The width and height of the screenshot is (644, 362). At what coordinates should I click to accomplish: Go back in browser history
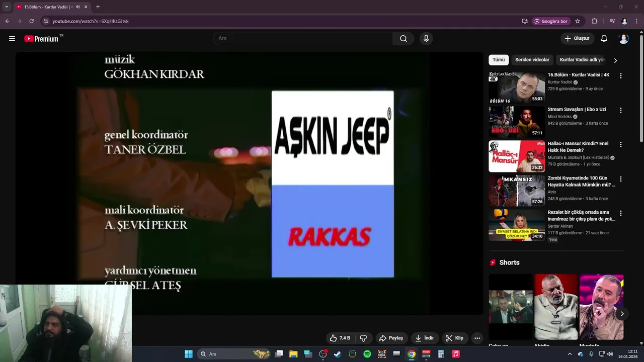(7, 21)
